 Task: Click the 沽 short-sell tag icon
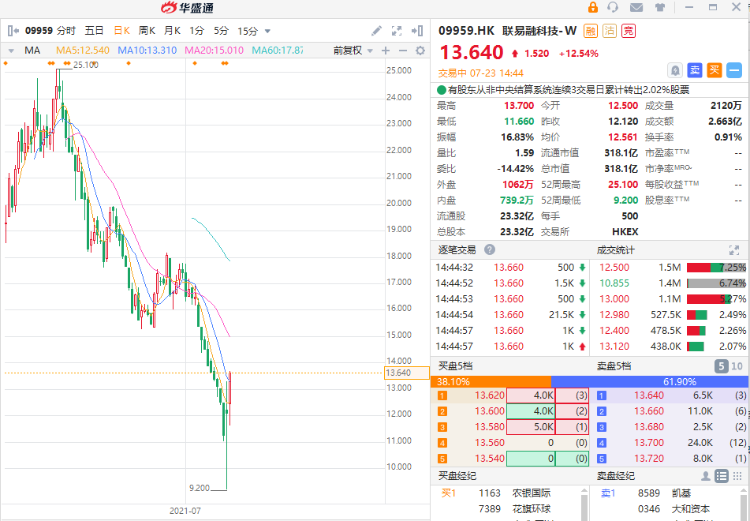tap(609, 31)
